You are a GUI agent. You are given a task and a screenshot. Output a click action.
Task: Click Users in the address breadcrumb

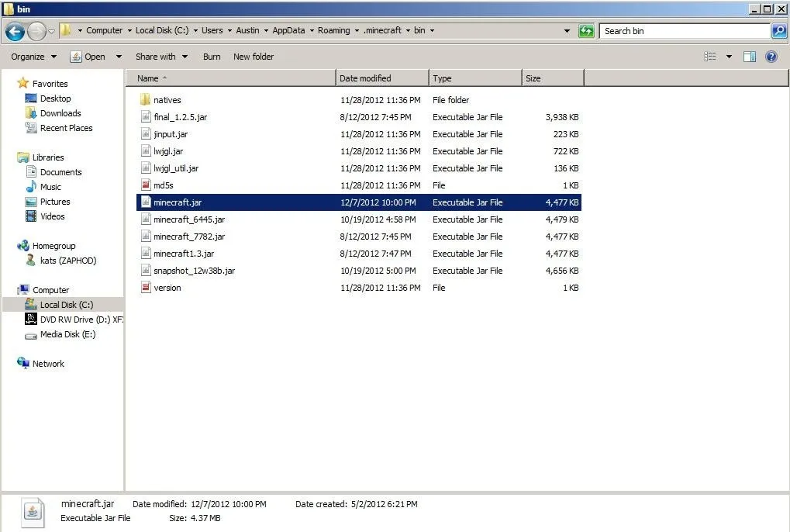click(212, 31)
